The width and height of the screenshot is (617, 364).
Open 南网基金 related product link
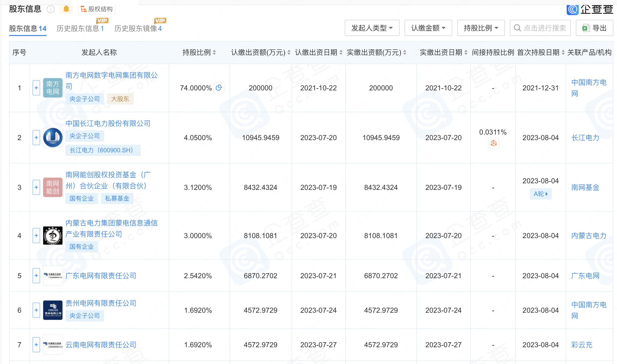585,187
